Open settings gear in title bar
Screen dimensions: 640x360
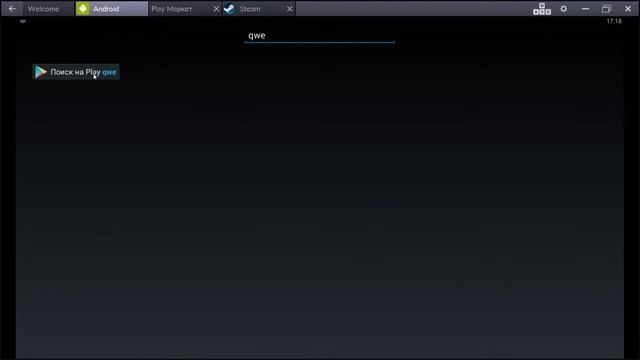[x=564, y=9]
